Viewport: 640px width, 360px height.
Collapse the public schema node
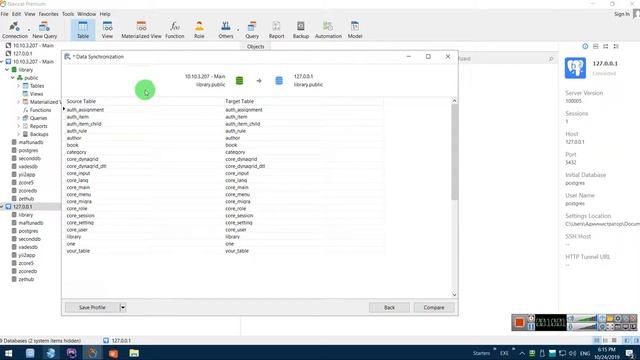point(13,78)
